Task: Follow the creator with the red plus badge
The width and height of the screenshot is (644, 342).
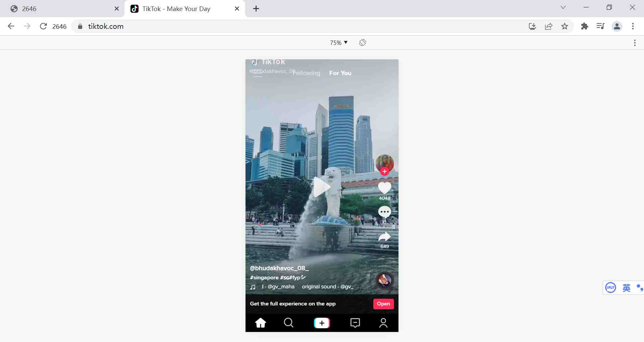Action: (384, 172)
